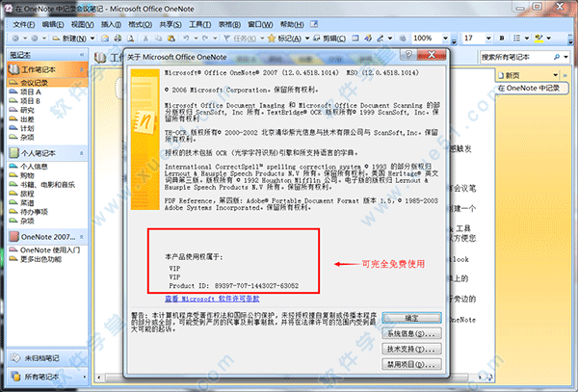The width and height of the screenshot is (578, 392).
Task: Select the 项目 A section
Action: [x=47, y=91]
